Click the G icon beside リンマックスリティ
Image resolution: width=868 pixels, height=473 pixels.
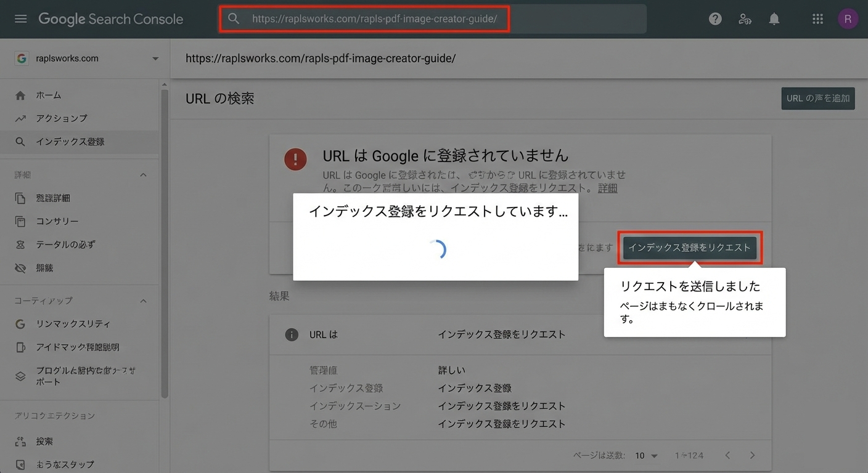click(x=20, y=324)
